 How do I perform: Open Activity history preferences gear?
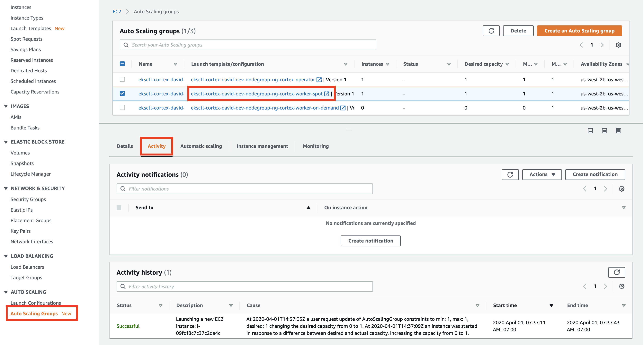(x=622, y=287)
